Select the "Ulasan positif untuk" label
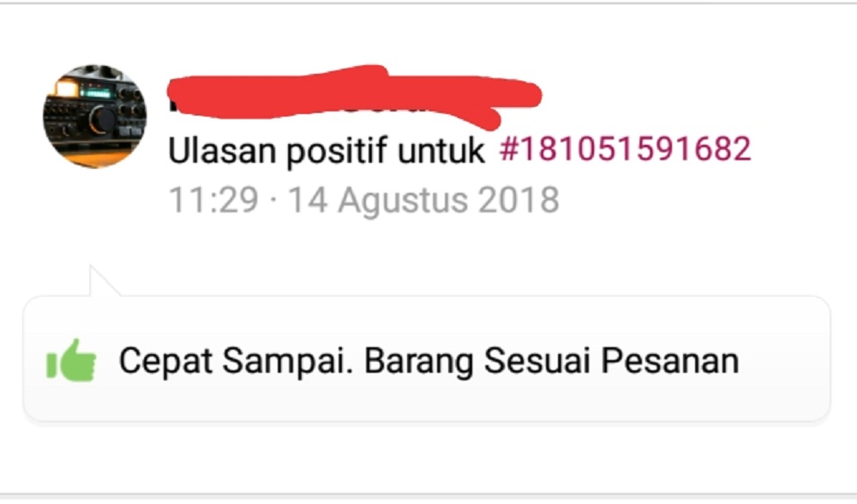The width and height of the screenshot is (857, 504). pos(327,150)
